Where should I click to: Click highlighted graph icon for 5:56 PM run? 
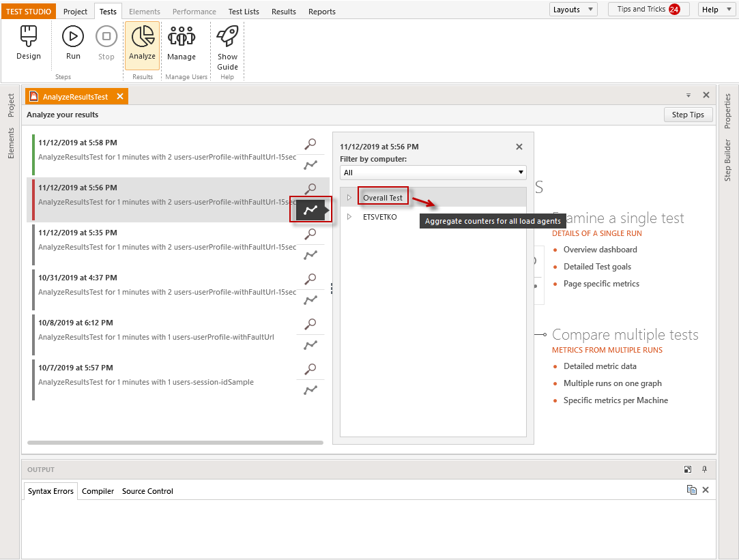pyautogui.click(x=310, y=210)
